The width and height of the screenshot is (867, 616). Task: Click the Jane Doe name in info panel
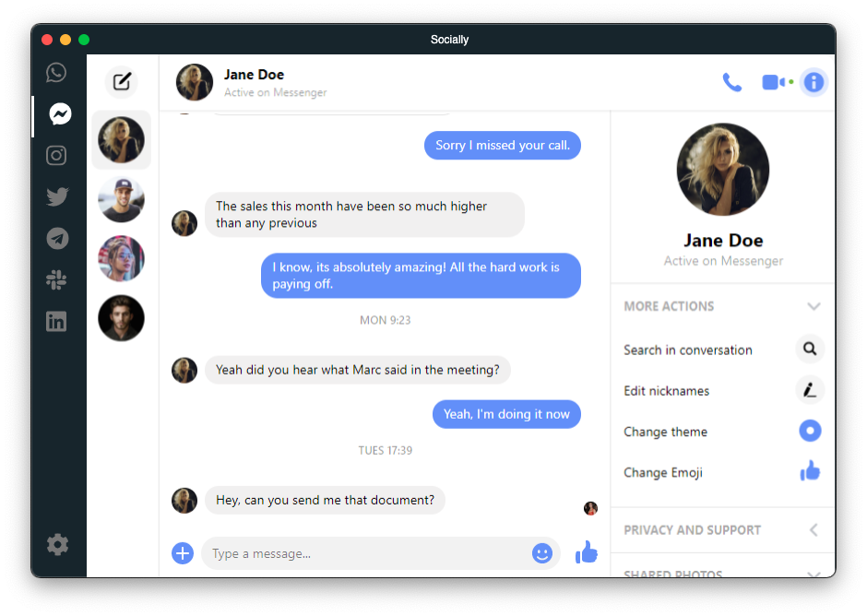pos(723,241)
